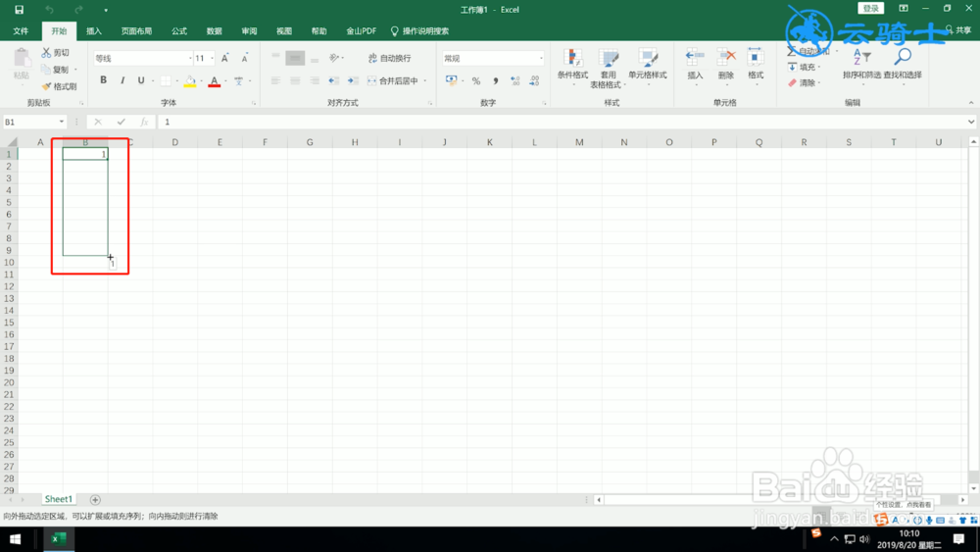Click the Cut (剪切) scissors button
This screenshot has width=980, height=552.
tap(56, 53)
